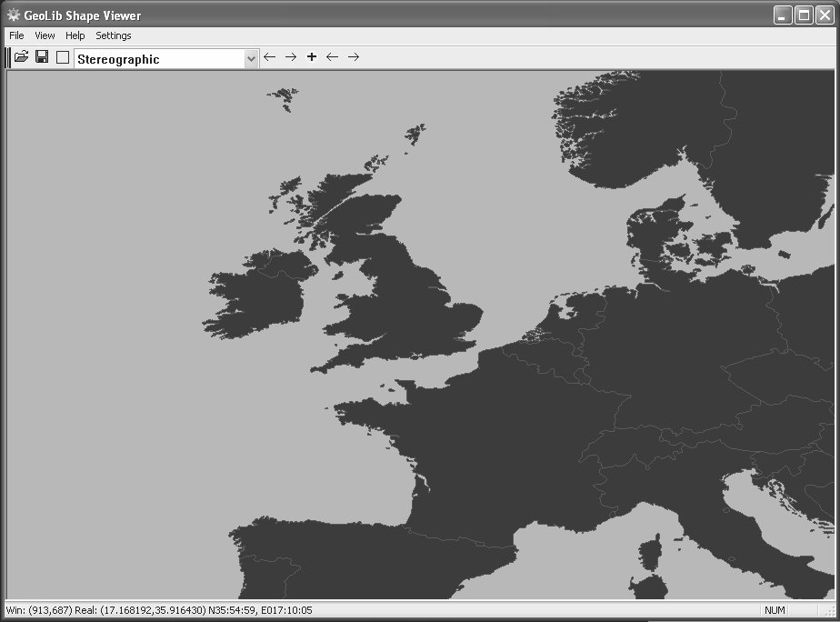Click the right arrow just before the plus icon
Viewport: 840px width, 622px height.
(291, 56)
